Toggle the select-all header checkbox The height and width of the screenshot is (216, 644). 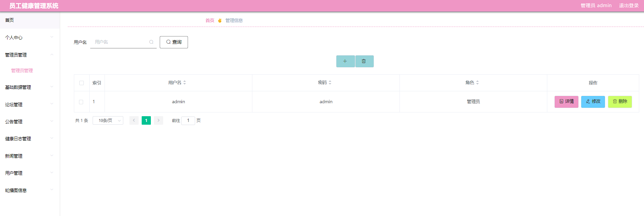[x=81, y=83]
